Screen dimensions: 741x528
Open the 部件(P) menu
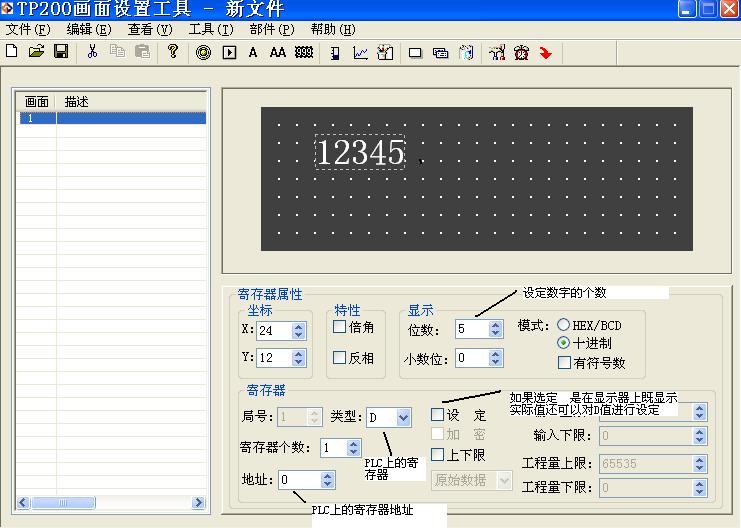[x=272, y=29]
